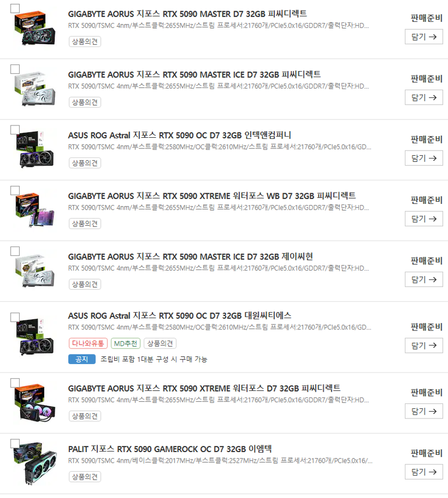Select checkbox beside PALIT GAMEROCK OC 이엠텍
Screen dimensions: 448x498
click(15, 443)
